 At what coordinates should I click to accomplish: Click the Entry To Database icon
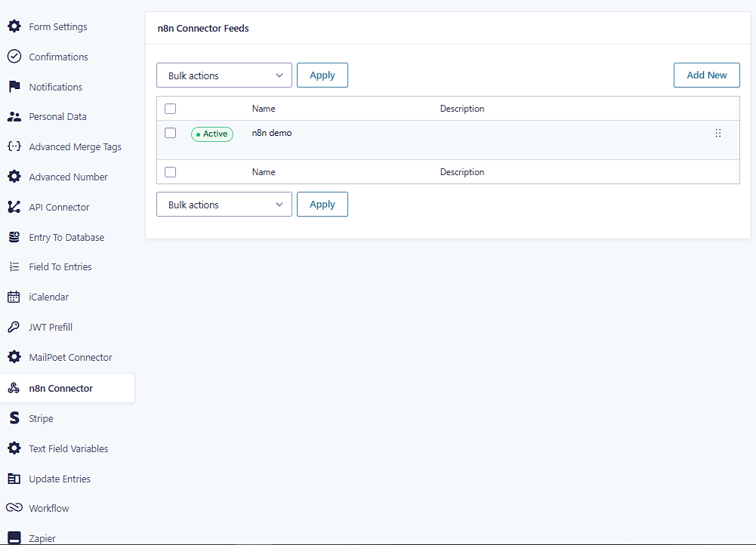tap(14, 237)
